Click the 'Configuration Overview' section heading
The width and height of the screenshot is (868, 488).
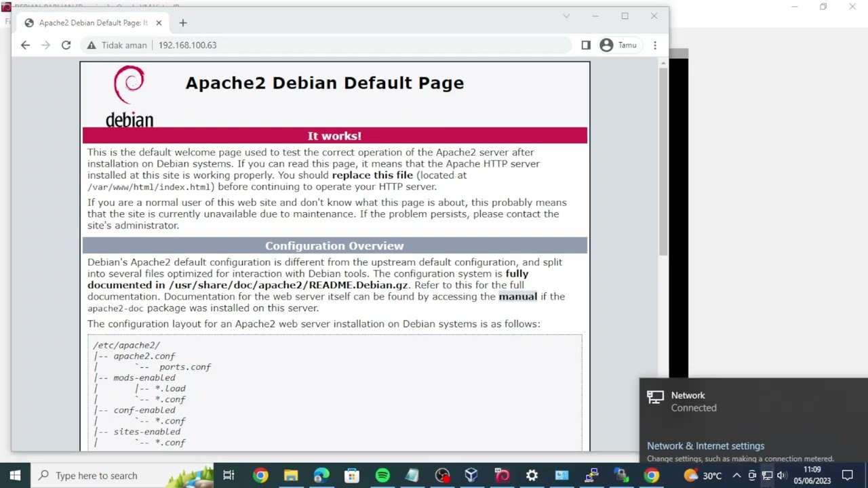334,245
